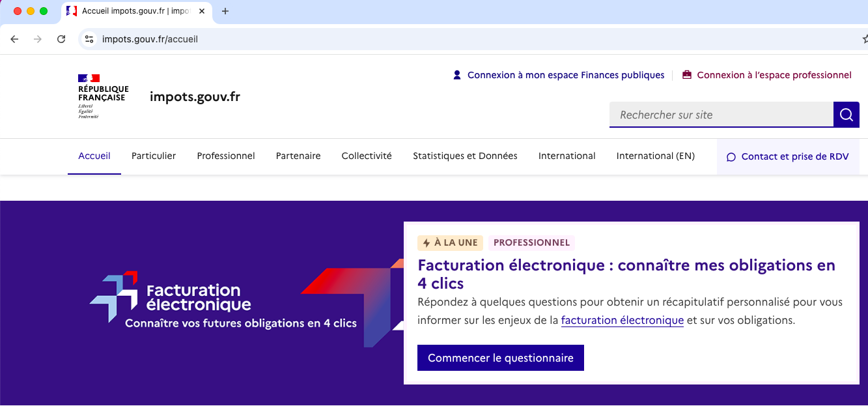Bookmark the page with the star icon
The height and width of the screenshot is (406, 868).
click(x=864, y=39)
